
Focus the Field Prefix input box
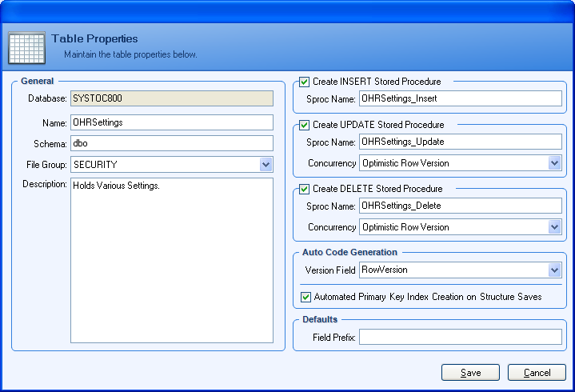coord(460,338)
